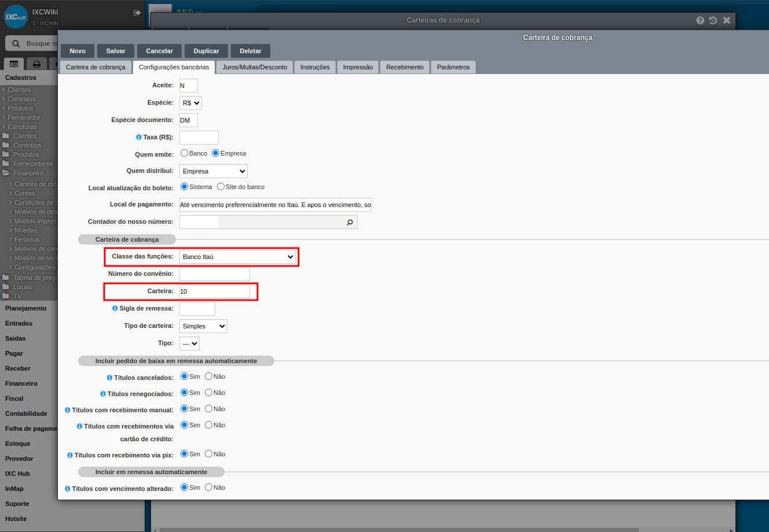Click the search magnifier in Contador do nosso número
Viewport: 769px width, 532px height.
point(349,222)
